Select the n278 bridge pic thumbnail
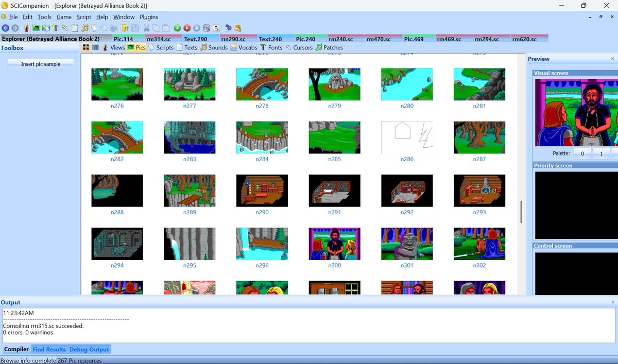The height and width of the screenshot is (364, 618). pyautogui.click(x=262, y=84)
